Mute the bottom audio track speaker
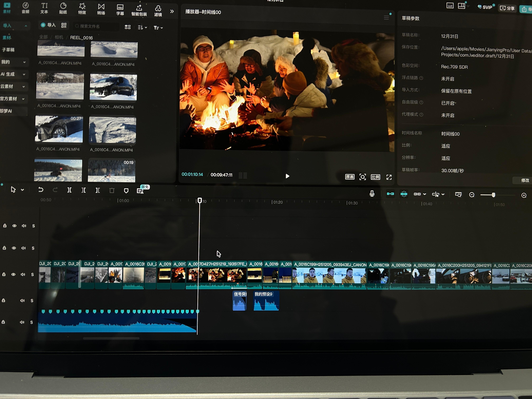 22,322
